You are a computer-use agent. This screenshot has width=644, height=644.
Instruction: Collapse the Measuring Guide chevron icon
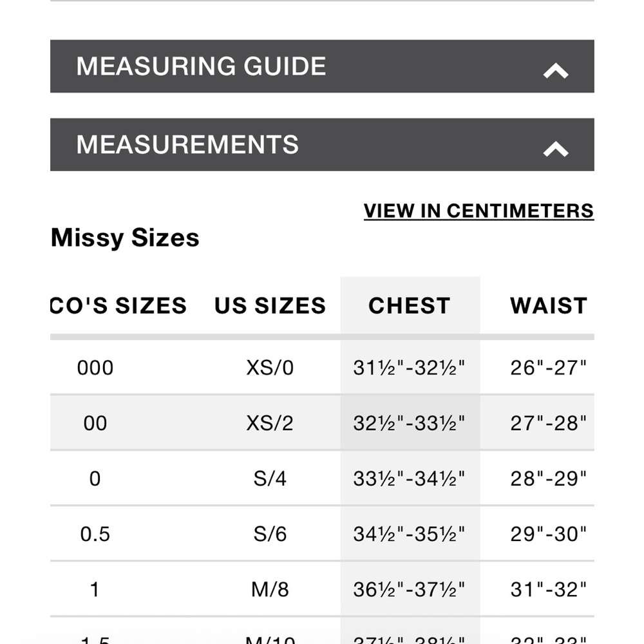(x=555, y=71)
